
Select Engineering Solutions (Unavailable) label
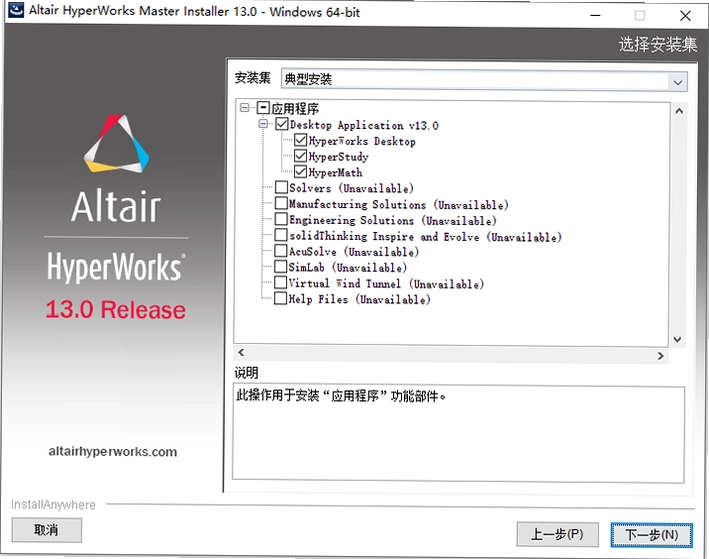pyautogui.click(x=393, y=221)
